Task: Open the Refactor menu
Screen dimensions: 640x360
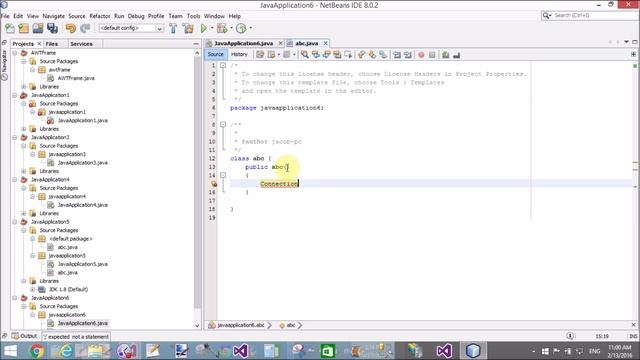Action: point(100,16)
